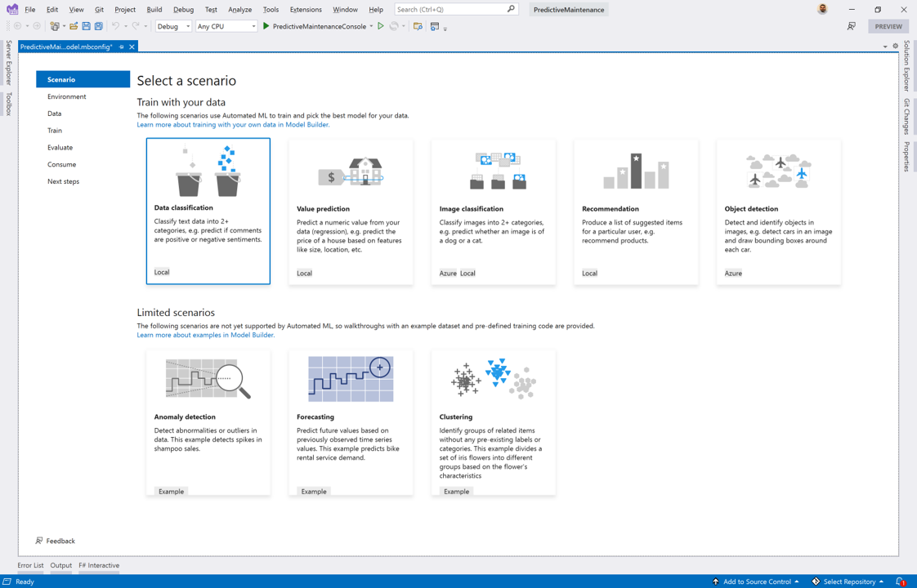Start Without Debugging using the outlined play icon
This screenshot has width=917, height=588.
[381, 26]
